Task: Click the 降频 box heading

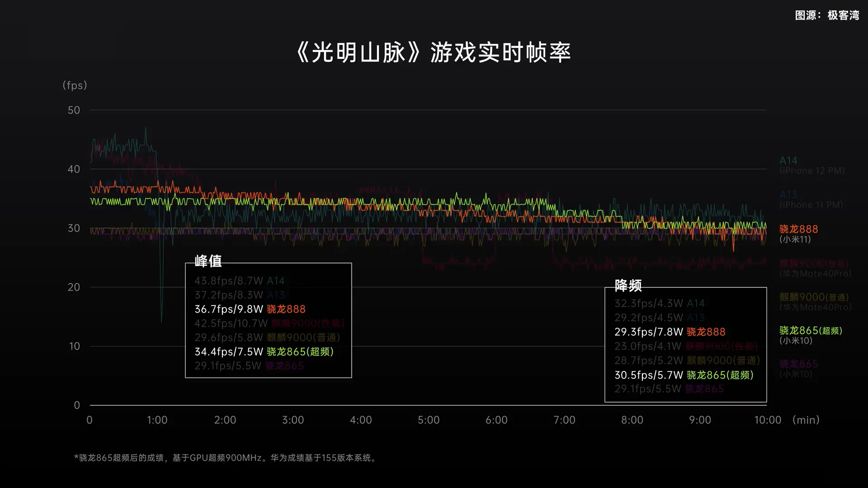Action: pyautogui.click(x=628, y=286)
